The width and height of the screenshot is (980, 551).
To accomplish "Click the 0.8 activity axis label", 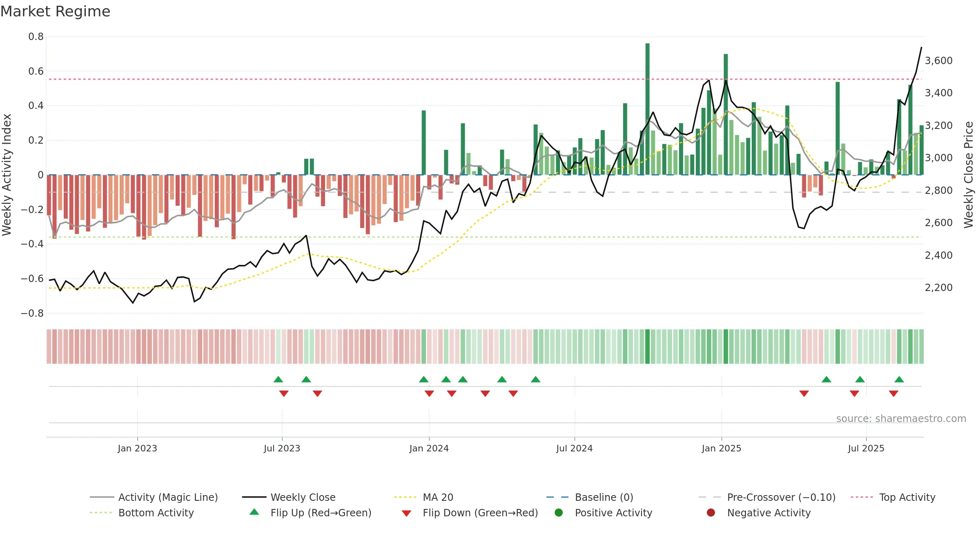I will (36, 37).
